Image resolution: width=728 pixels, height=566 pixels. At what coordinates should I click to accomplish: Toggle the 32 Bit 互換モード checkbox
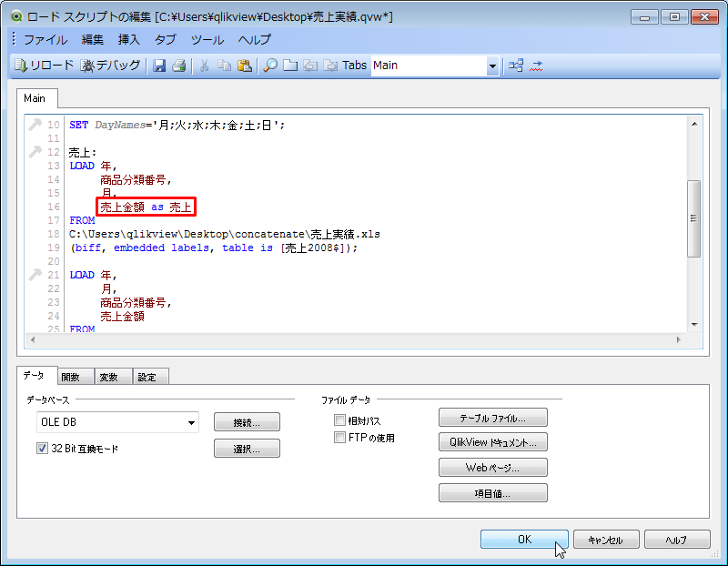pyautogui.click(x=43, y=449)
